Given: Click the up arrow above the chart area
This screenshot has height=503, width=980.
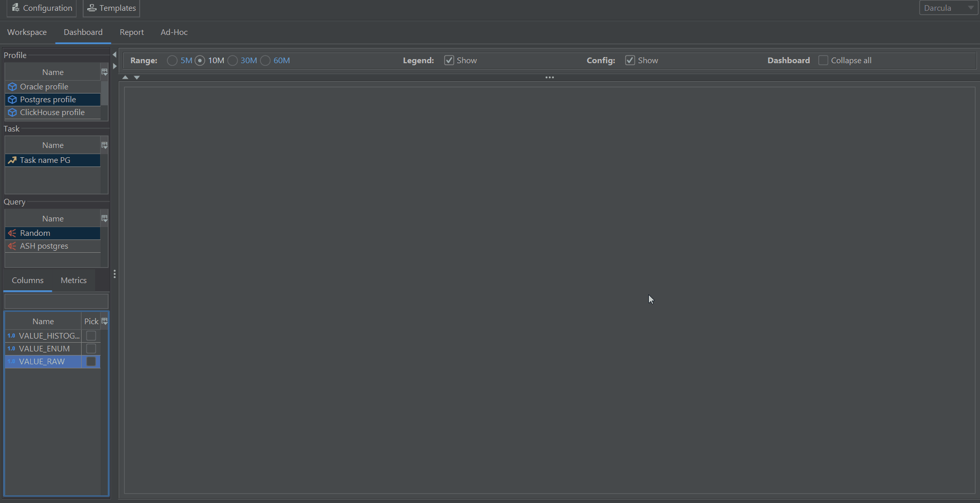Looking at the screenshot, I should point(125,78).
